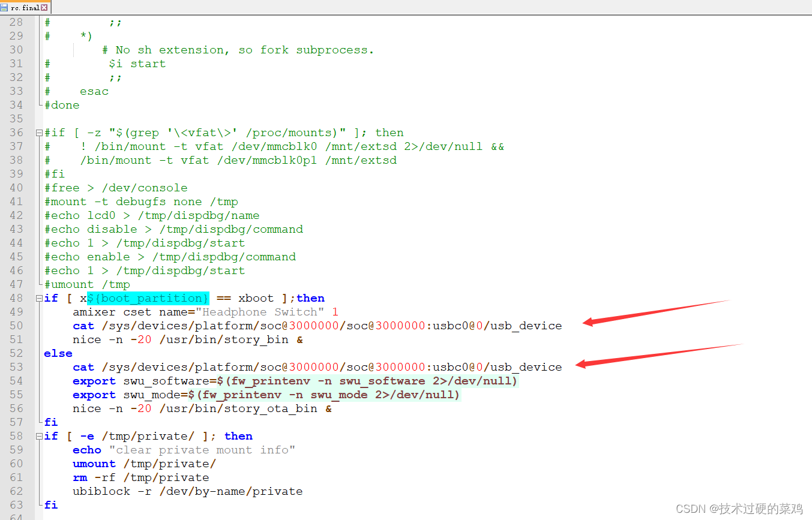
Task: Click line number 50 in the margin
Action: tap(16, 326)
